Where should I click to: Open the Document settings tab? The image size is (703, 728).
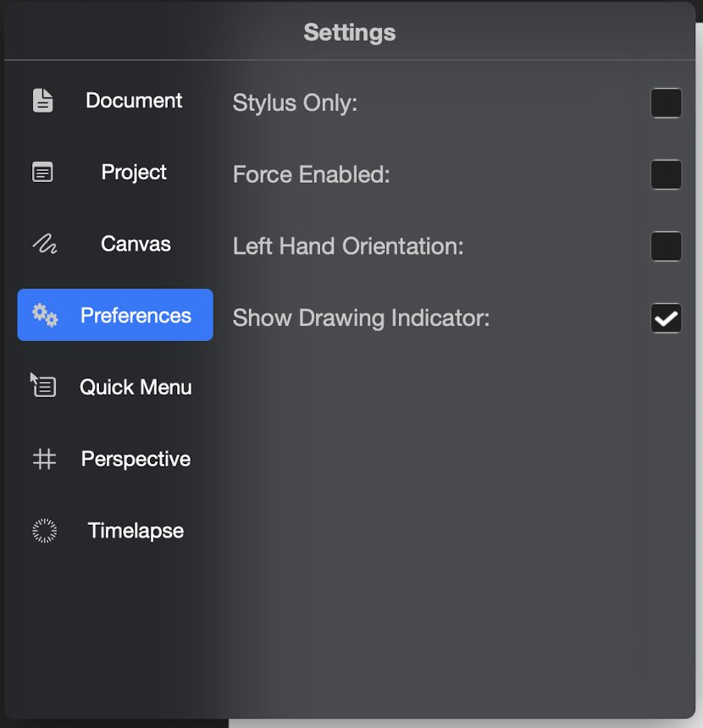[x=134, y=101]
